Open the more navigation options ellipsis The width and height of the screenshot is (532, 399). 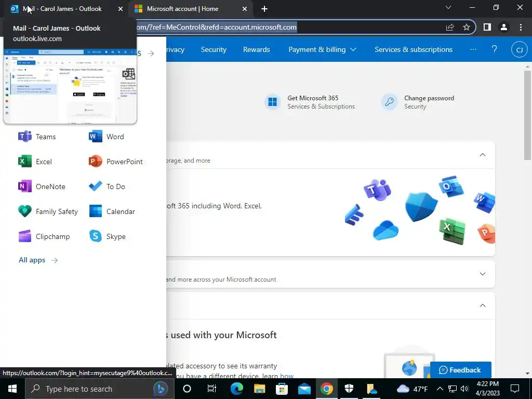[x=473, y=49]
